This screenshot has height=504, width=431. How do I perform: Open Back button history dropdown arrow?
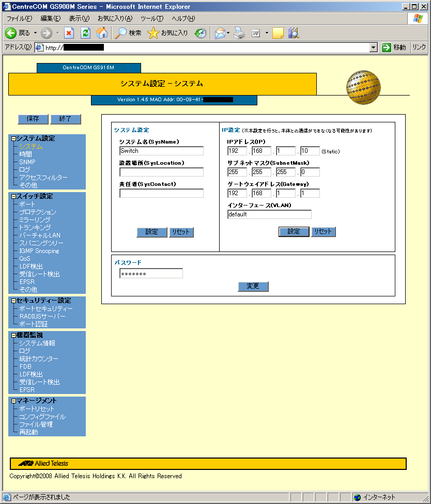(x=35, y=33)
